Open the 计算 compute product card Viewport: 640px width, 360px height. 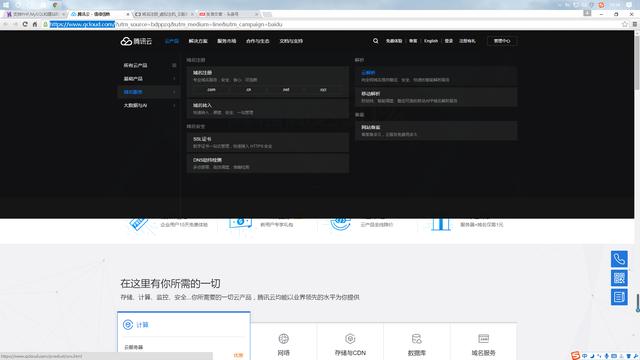click(184, 336)
